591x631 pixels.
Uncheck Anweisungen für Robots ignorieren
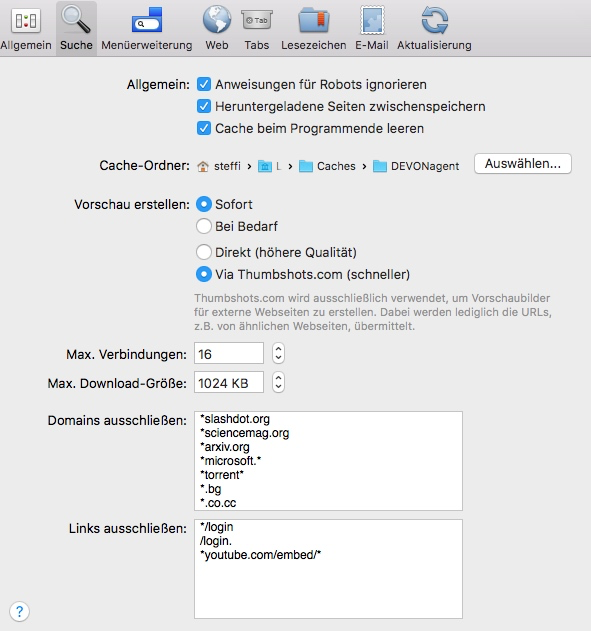click(204, 85)
